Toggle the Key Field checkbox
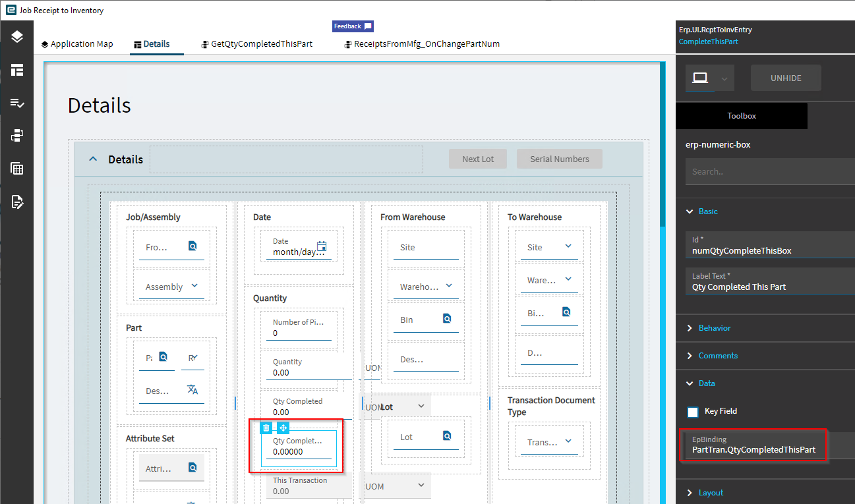Viewport: 855px width, 504px height. [x=693, y=412]
